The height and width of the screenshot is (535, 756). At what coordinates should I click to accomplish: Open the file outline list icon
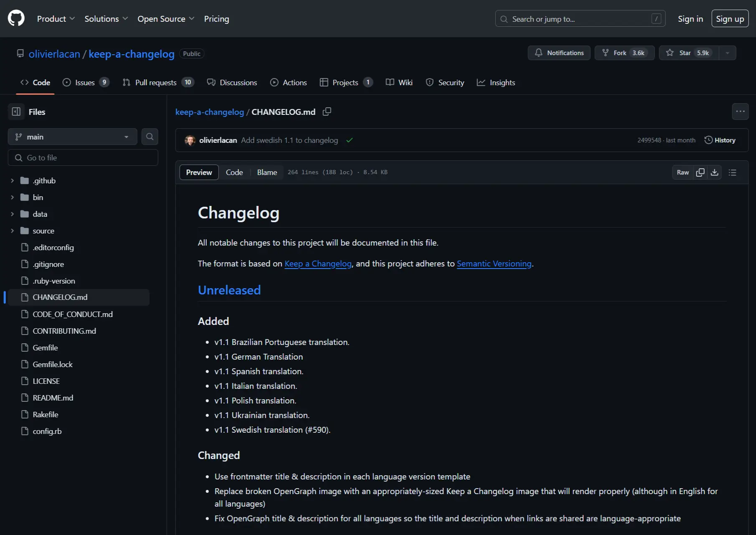coord(733,172)
